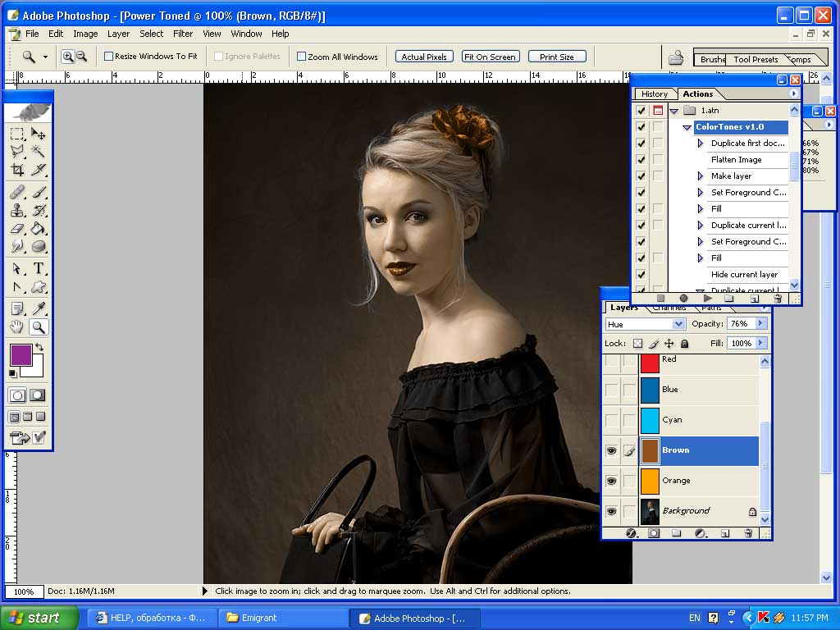Image resolution: width=840 pixels, height=630 pixels.
Task: Select the Move tool
Action: [38, 134]
